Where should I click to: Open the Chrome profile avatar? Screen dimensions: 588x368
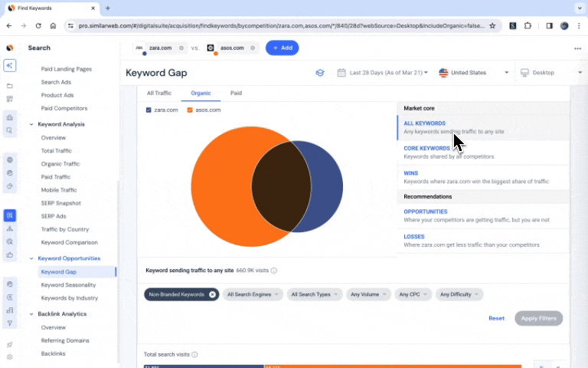564,25
